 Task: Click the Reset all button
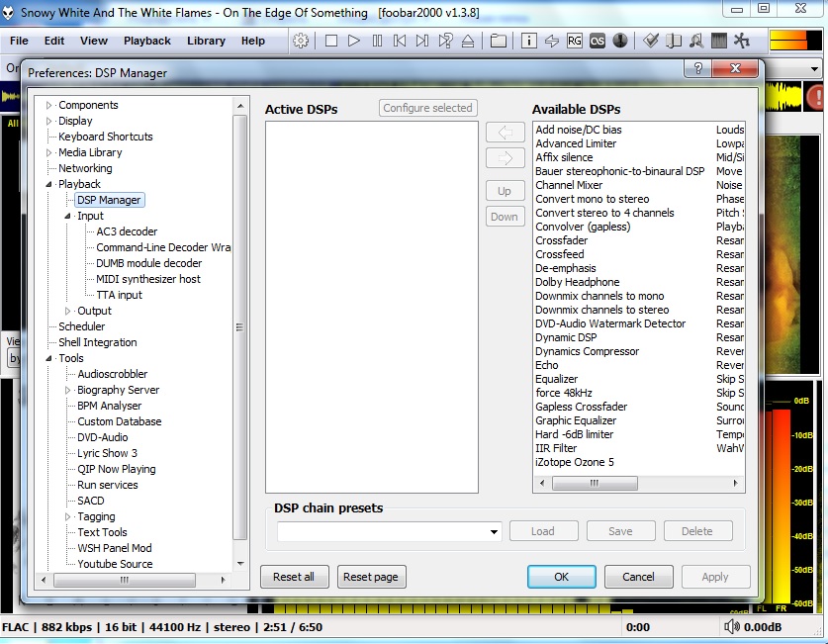tap(294, 577)
